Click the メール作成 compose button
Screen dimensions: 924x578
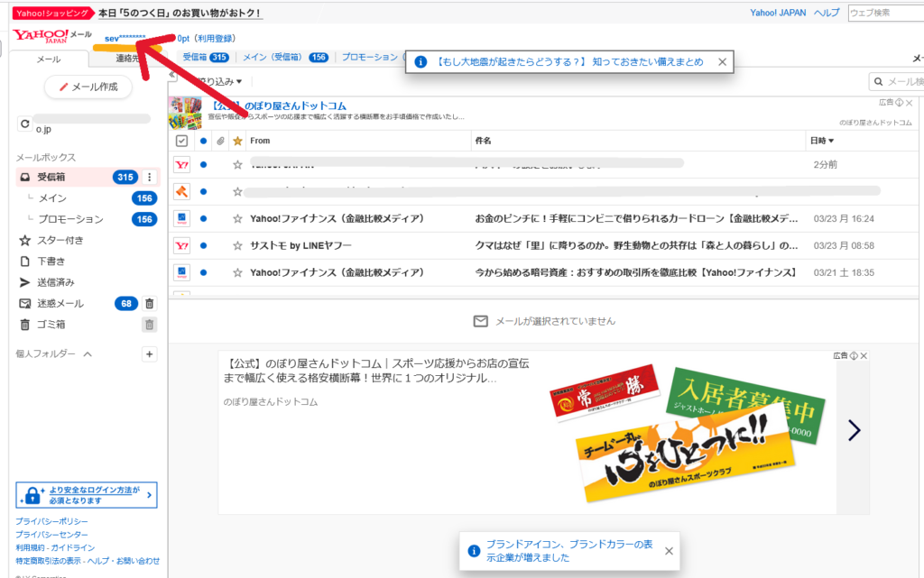[88, 87]
